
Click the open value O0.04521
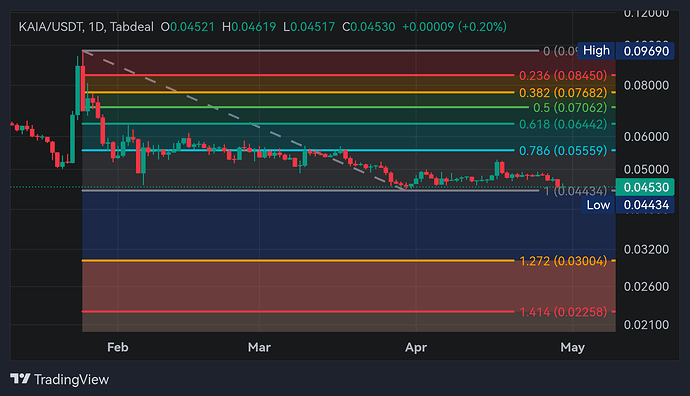[x=187, y=27]
